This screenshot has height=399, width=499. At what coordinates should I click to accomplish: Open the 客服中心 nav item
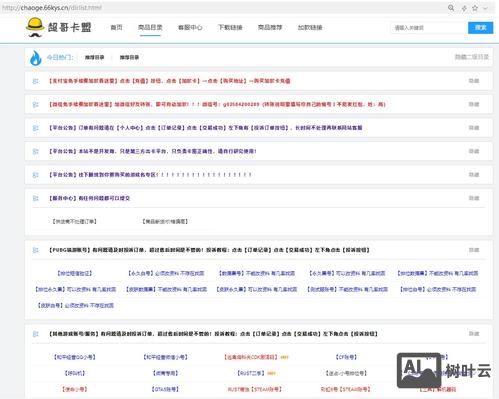[190, 27]
